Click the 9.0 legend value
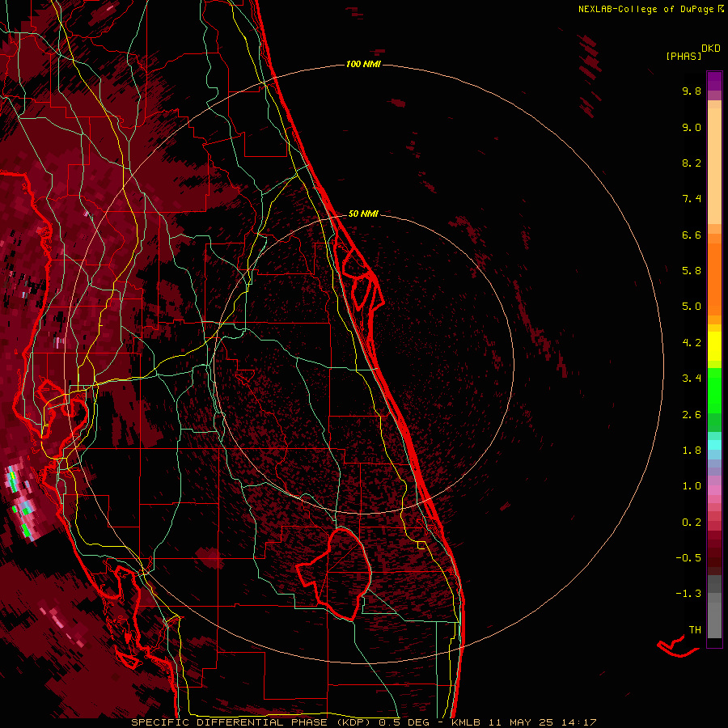The width and height of the screenshot is (728, 728). tap(692, 127)
